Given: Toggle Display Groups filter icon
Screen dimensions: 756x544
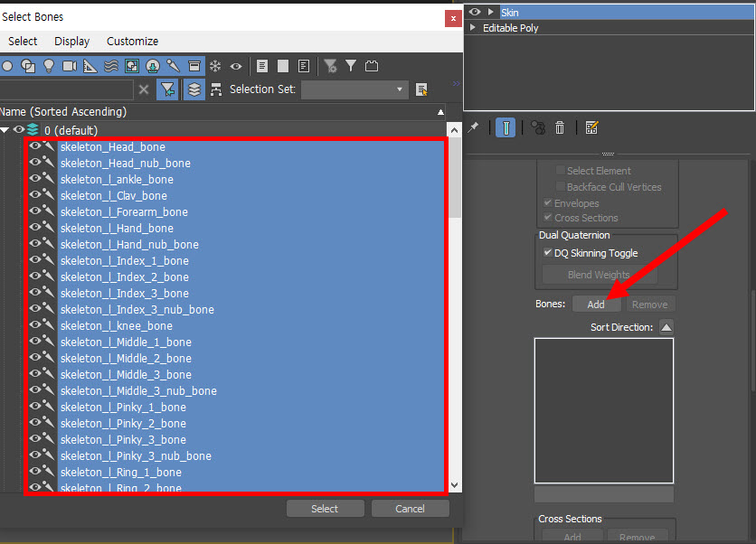Looking at the screenshot, I should pos(132,66).
